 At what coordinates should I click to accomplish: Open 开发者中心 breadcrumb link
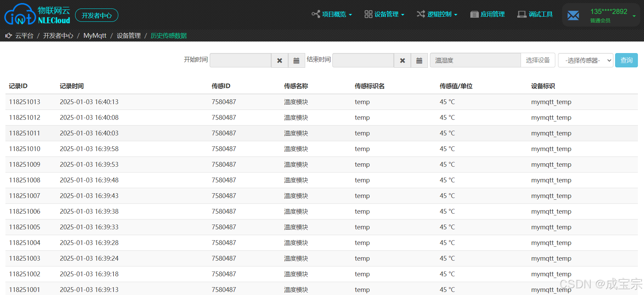pyautogui.click(x=58, y=36)
